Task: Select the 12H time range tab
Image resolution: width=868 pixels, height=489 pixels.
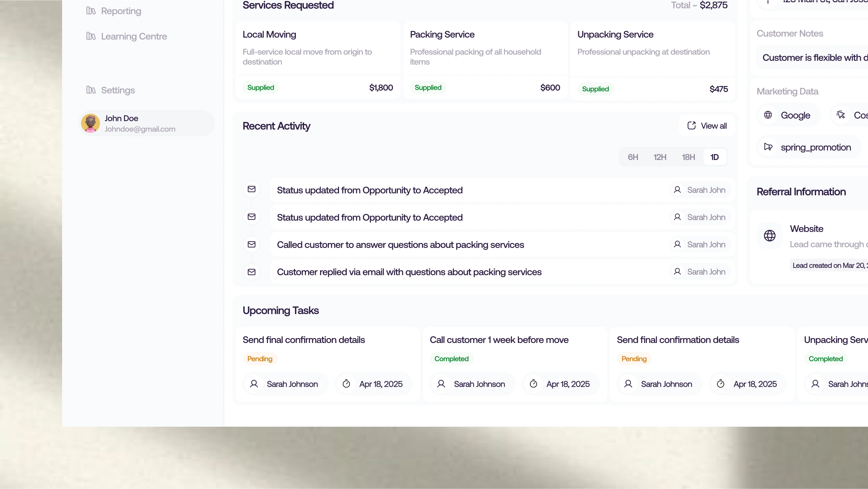Action: (x=660, y=157)
